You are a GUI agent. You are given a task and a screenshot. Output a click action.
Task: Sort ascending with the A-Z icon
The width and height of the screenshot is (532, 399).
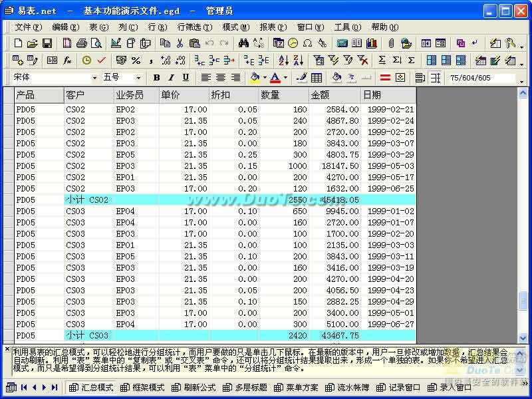pos(283,61)
